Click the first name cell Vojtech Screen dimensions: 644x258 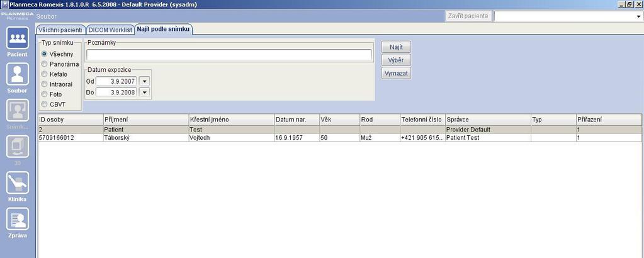tap(232, 138)
